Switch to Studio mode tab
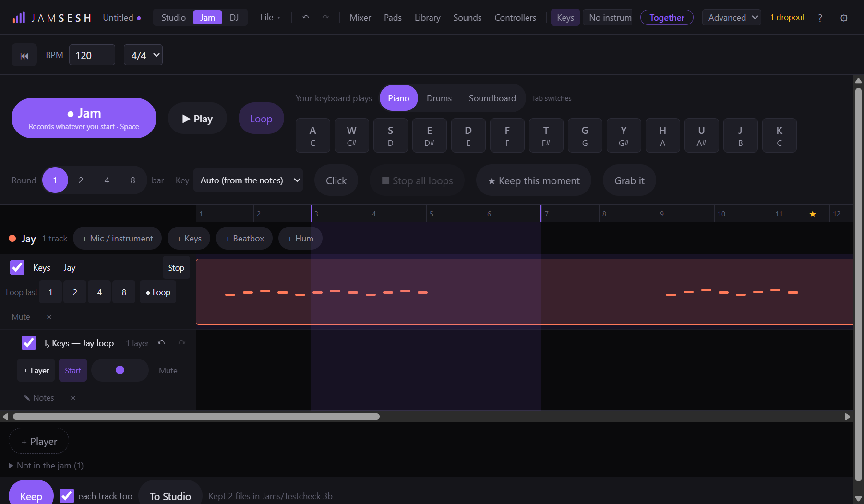 click(173, 18)
